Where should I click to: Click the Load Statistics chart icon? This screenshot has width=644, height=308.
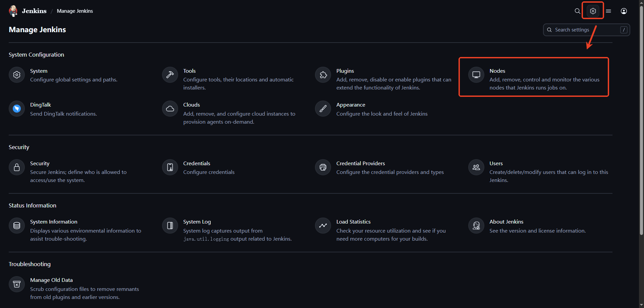[x=323, y=226]
